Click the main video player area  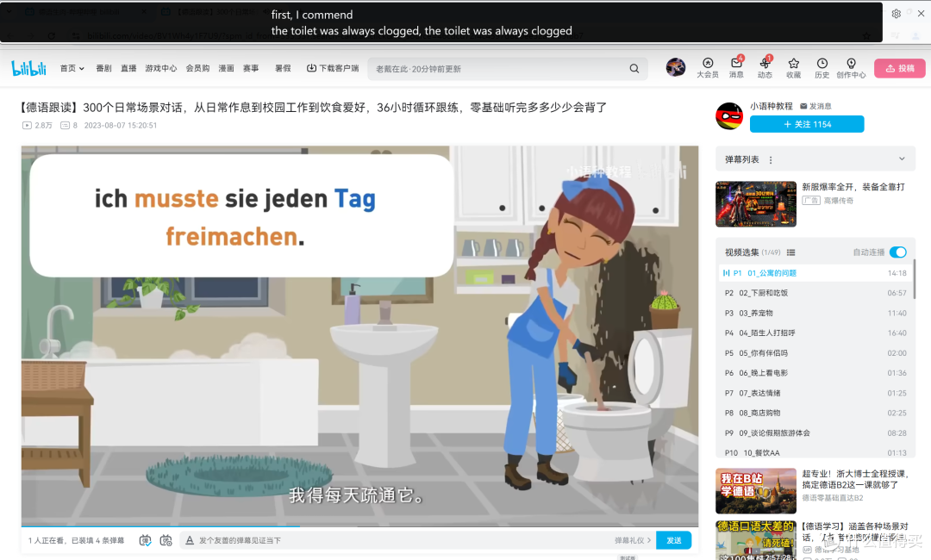(x=359, y=335)
